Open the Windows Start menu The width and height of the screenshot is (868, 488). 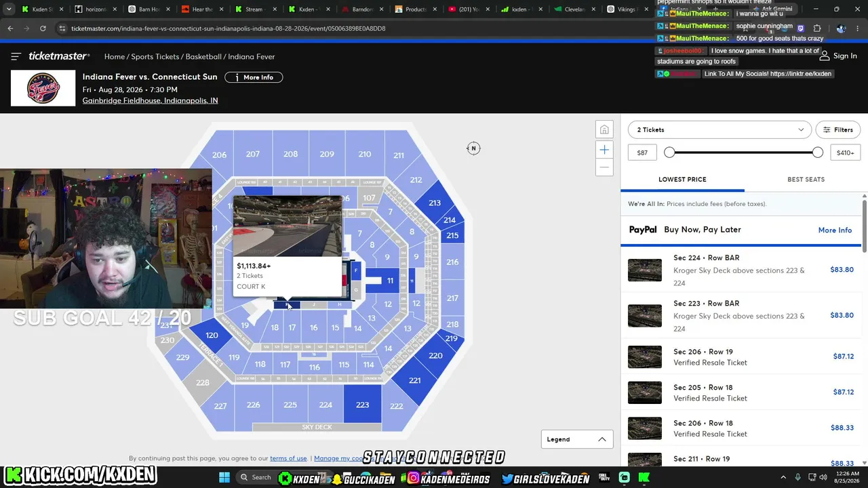(x=224, y=478)
